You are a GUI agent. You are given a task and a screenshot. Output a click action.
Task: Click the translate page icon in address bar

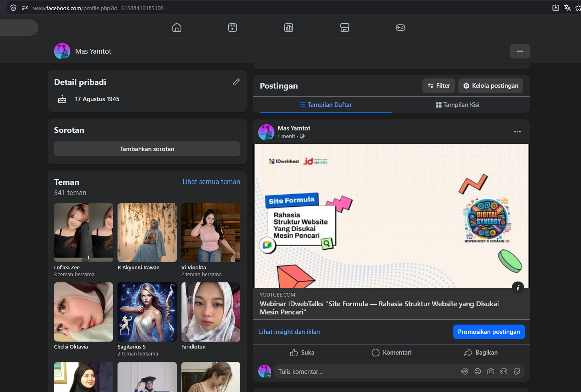568,8
